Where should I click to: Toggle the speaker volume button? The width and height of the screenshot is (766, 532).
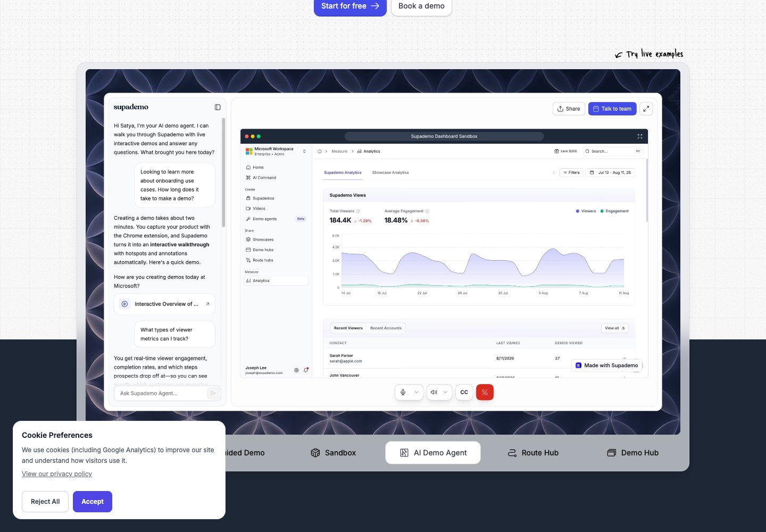(434, 392)
